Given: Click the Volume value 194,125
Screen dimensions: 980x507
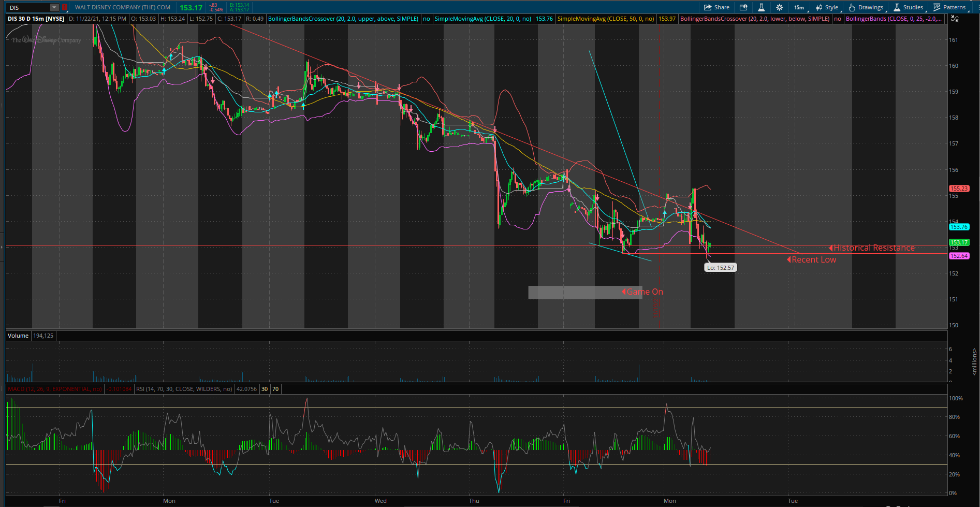Looking at the screenshot, I should [43, 336].
